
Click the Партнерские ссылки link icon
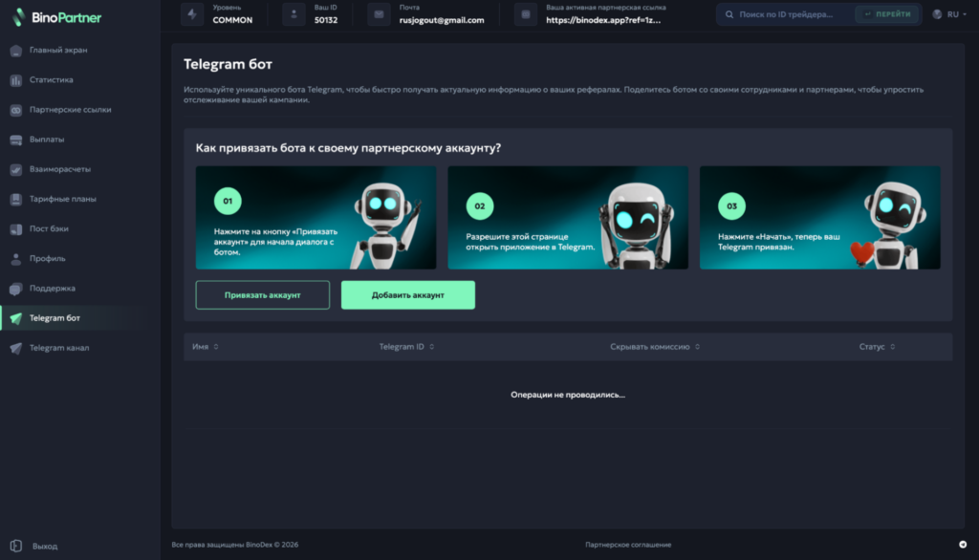16,110
